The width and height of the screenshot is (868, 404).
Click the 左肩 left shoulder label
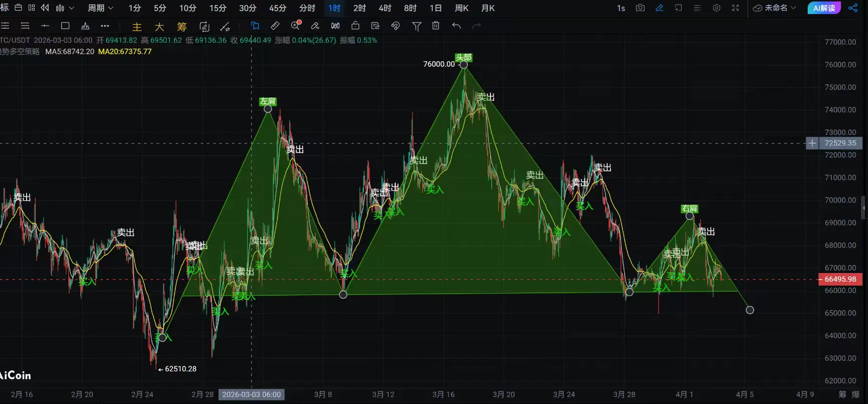[x=268, y=101]
